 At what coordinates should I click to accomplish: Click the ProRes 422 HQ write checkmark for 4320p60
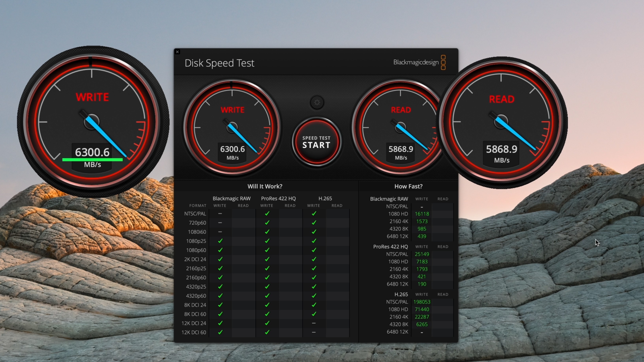(x=267, y=296)
